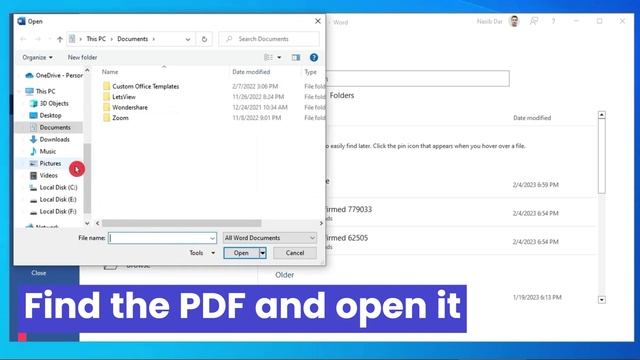
Task: Close the Open dialog with X
Action: tap(318, 21)
